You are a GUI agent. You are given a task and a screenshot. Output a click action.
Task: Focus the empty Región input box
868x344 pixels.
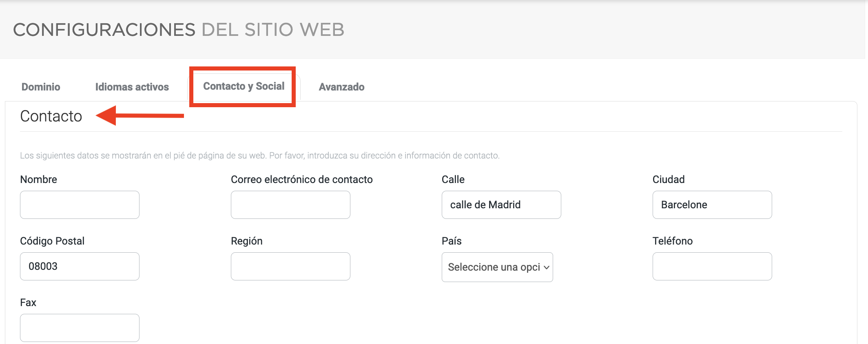pos(290,266)
